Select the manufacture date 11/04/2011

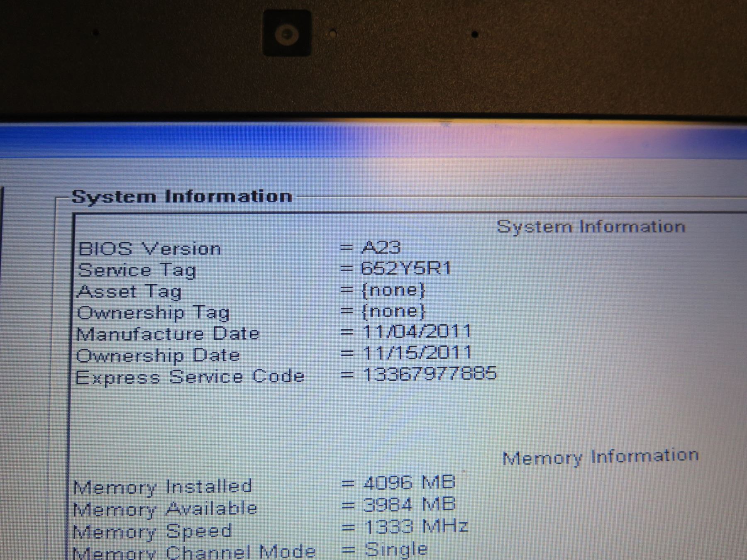(x=417, y=331)
